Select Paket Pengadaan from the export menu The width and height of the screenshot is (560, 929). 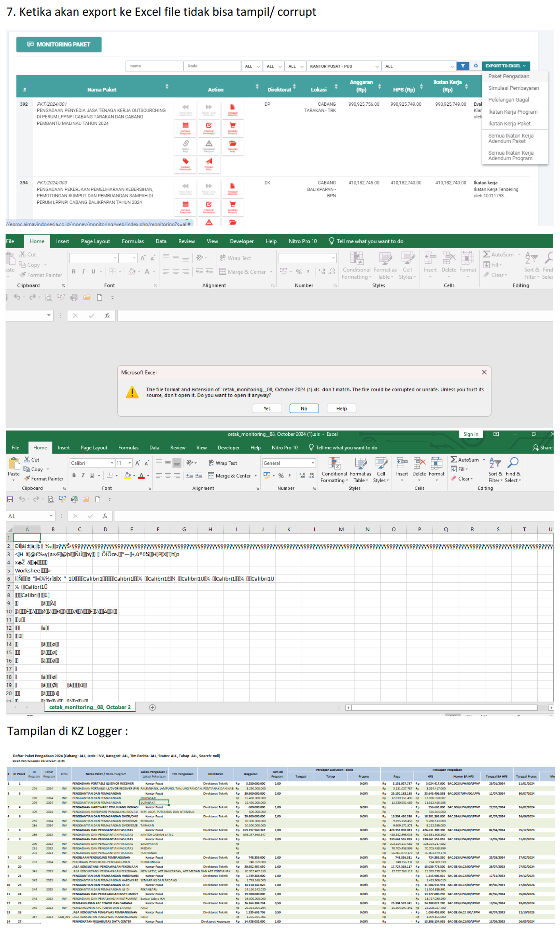(x=508, y=76)
